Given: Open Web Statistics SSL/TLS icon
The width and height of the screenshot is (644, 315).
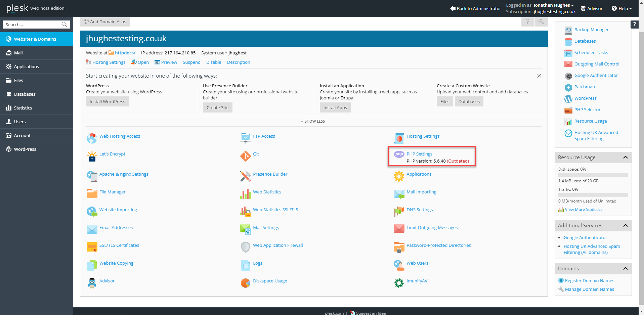Looking at the screenshot, I should tap(246, 212).
